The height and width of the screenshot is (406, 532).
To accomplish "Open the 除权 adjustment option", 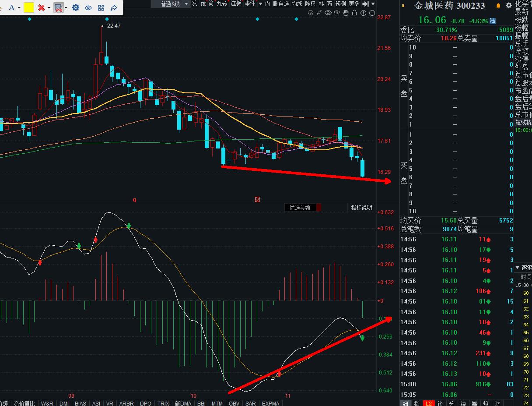I will pos(310,4).
